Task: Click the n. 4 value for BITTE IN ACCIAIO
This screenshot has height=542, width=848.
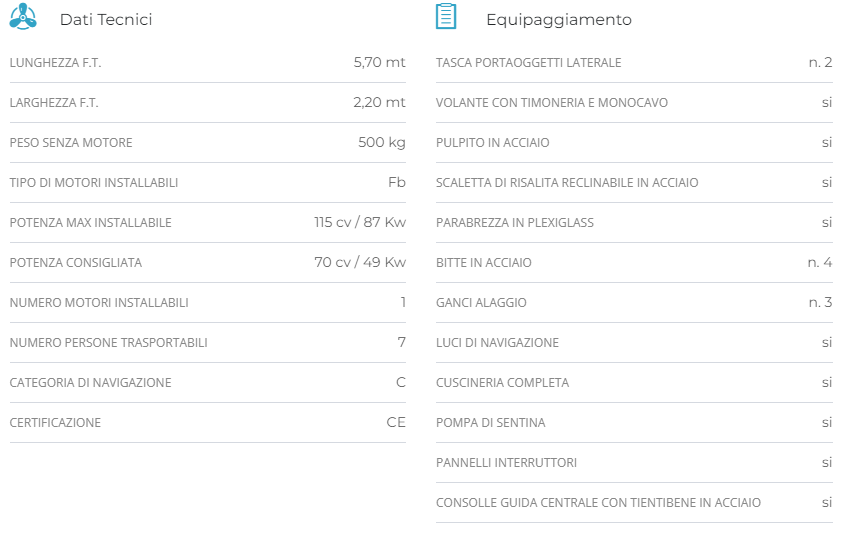Action: 819,262
